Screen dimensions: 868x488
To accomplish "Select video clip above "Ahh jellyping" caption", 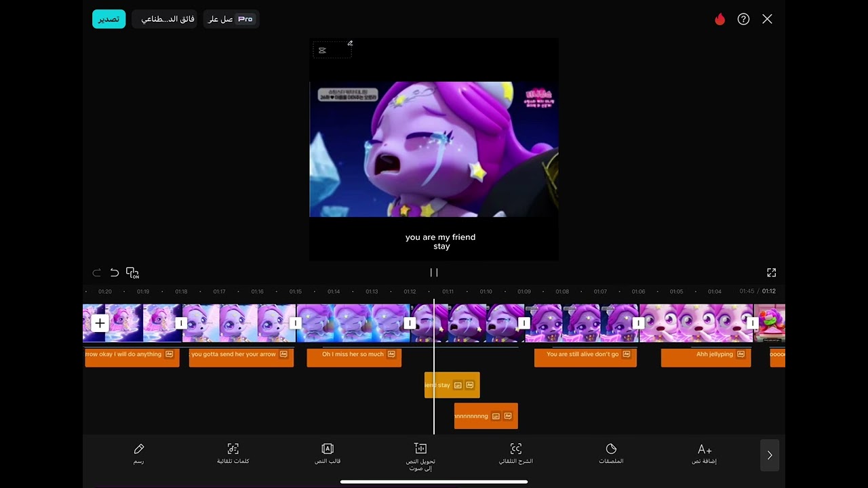I will (696, 323).
